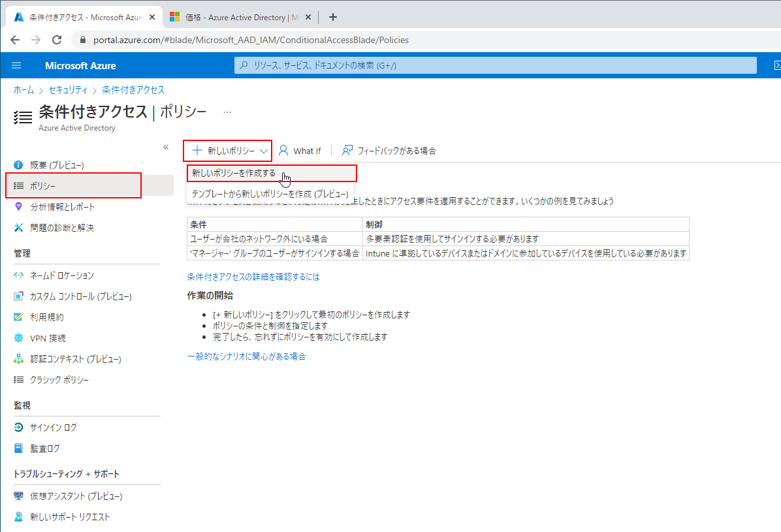Collapse the sidebar with the « chevron
This screenshot has width=781, height=532.
166,148
